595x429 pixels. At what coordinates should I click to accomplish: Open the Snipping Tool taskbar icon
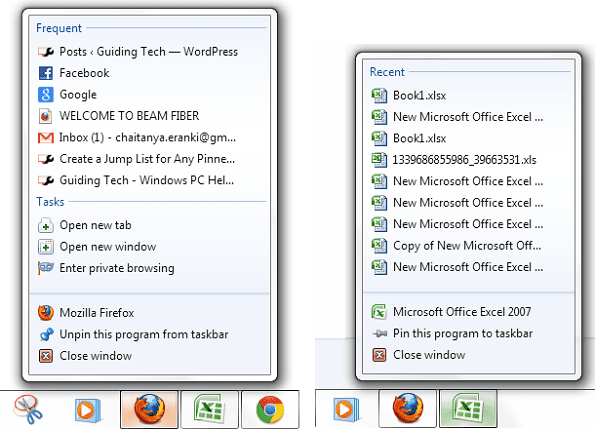(x=28, y=410)
